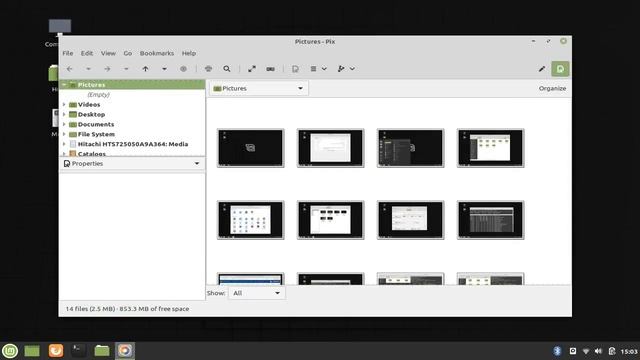The image size is (640, 360).
Task: Click the Pix app taskbar button
Action: 125,351
